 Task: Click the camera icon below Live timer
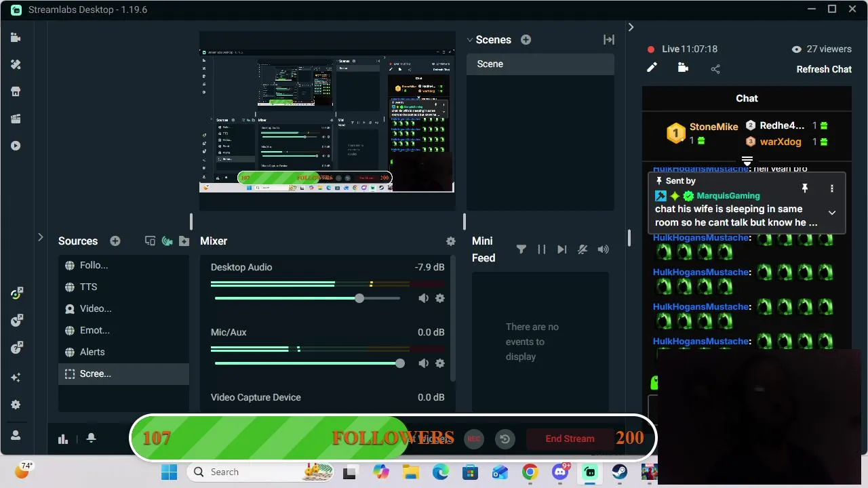[x=683, y=68]
